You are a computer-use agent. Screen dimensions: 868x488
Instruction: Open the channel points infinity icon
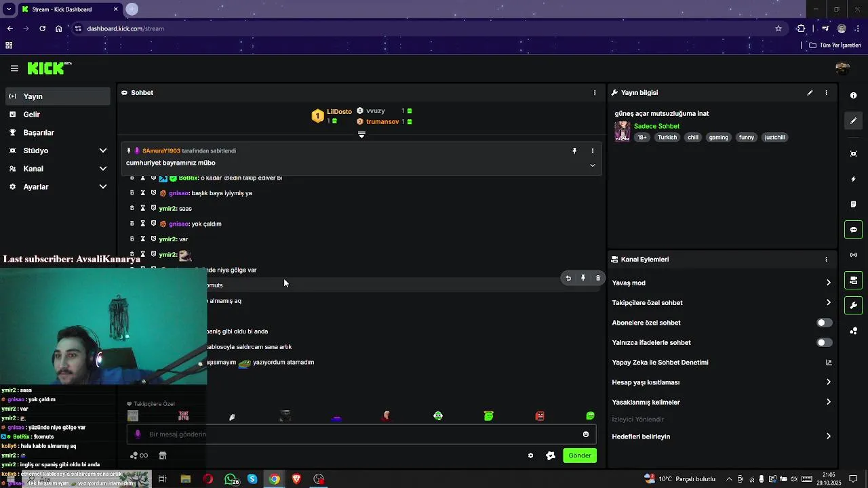pyautogui.click(x=139, y=455)
